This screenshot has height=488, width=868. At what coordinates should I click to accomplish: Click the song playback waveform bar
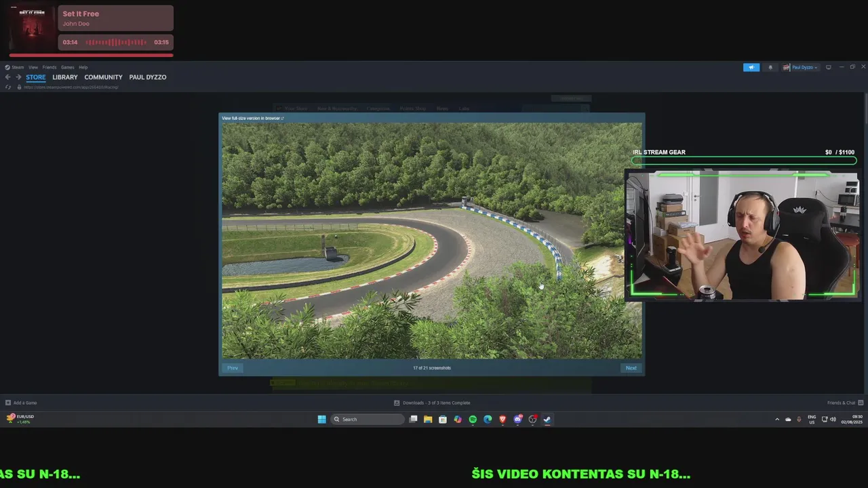click(115, 42)
